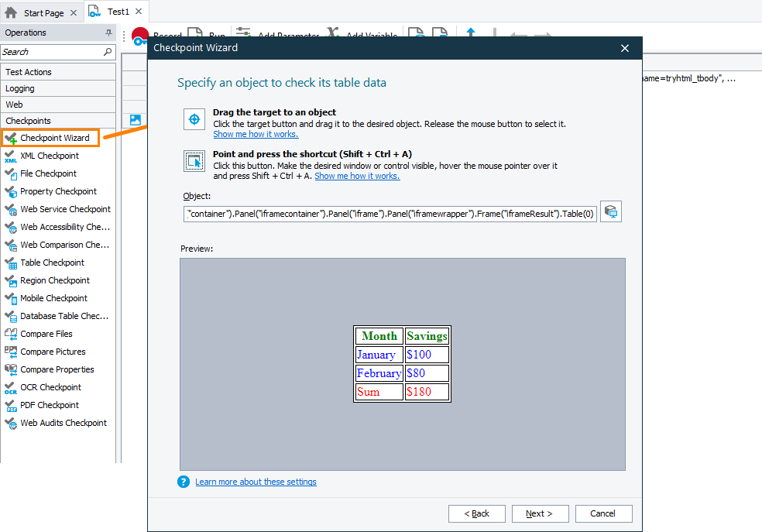
Task: Open Learn more about these settings
Action: point(256,481)
